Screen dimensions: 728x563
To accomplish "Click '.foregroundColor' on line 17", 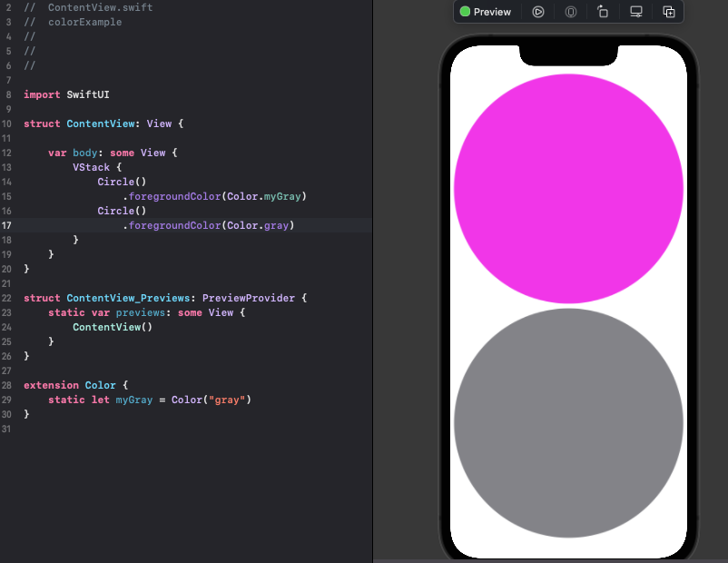I will [172, 225].
